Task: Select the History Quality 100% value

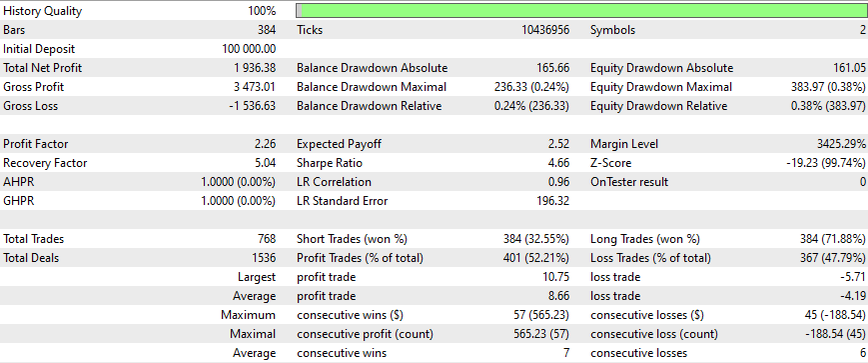Action: pyautogui.click(x=262, y=11)
